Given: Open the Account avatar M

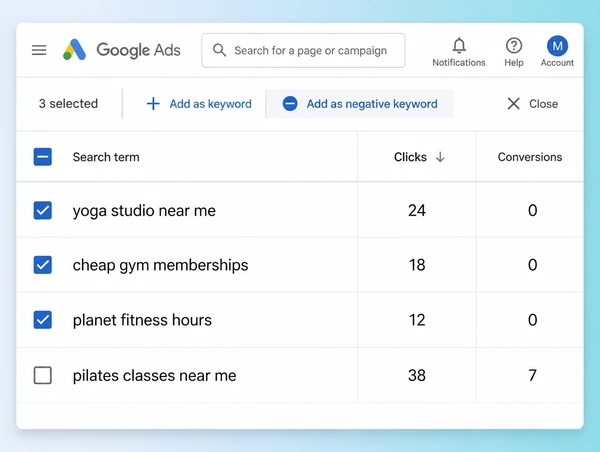Looking at the screenshot, I should (557, 46).
